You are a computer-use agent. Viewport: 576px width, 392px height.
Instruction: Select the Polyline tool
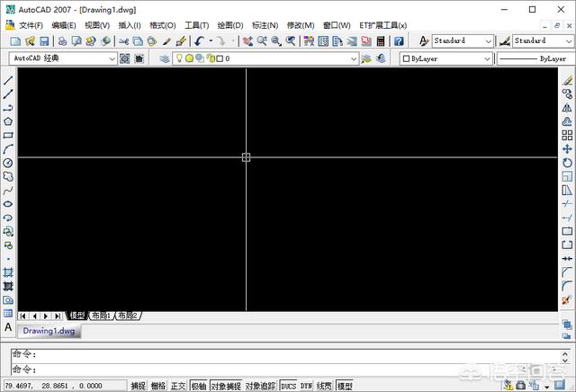[x=8, y=108]
